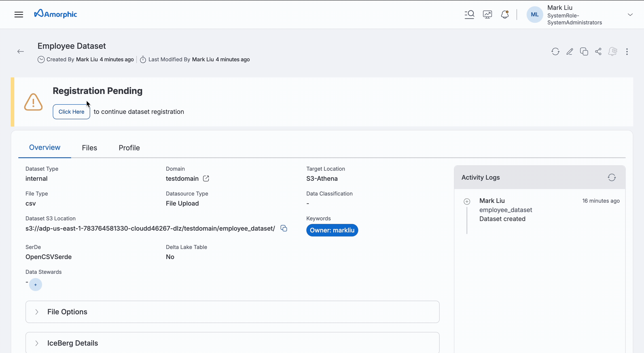The image size is (644, 353).
Task: Open the hamburger navigation menu
Action: pos(19,14)
